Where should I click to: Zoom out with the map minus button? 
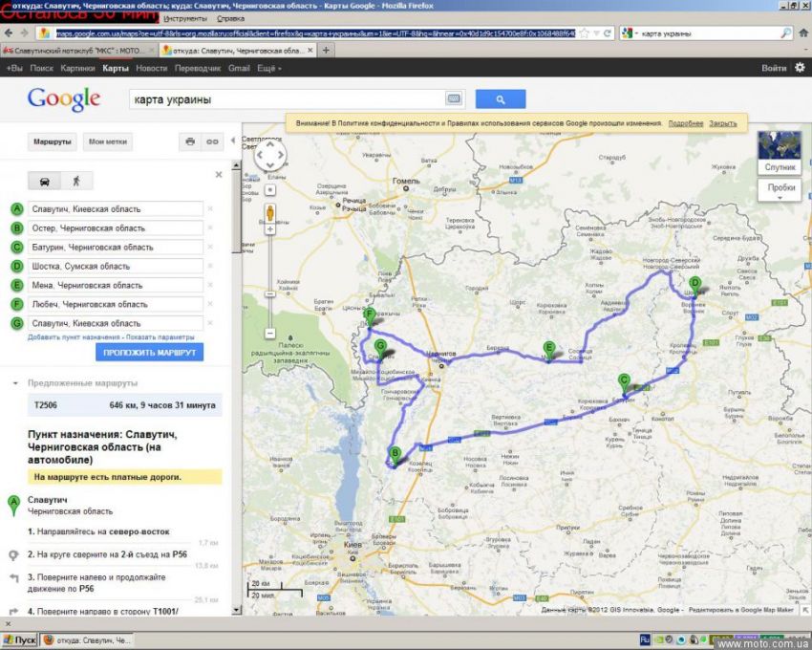coord(269,333)
